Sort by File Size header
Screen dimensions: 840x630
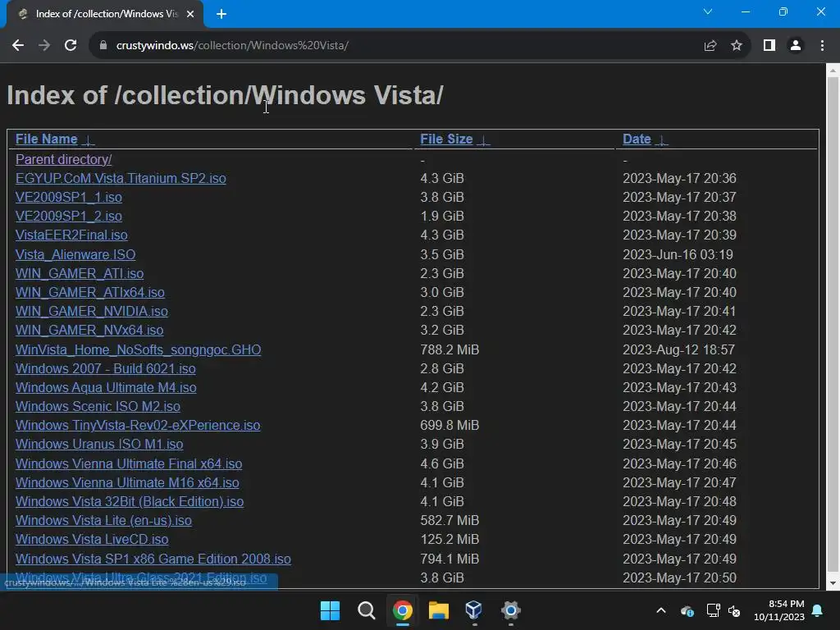(446, 139)
